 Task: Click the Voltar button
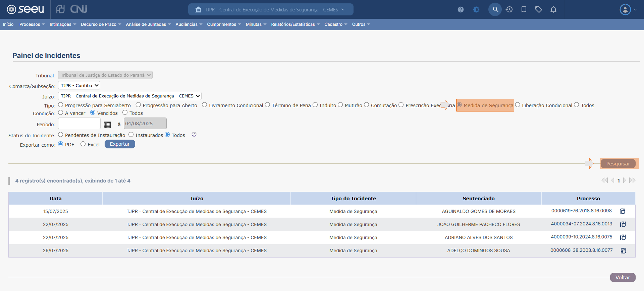pos(622,277)
